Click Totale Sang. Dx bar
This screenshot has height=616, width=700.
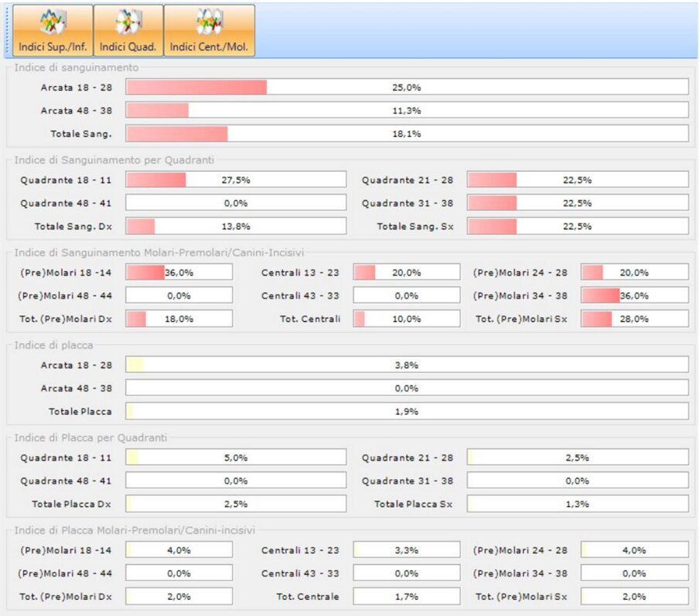(x=236, y=226)
